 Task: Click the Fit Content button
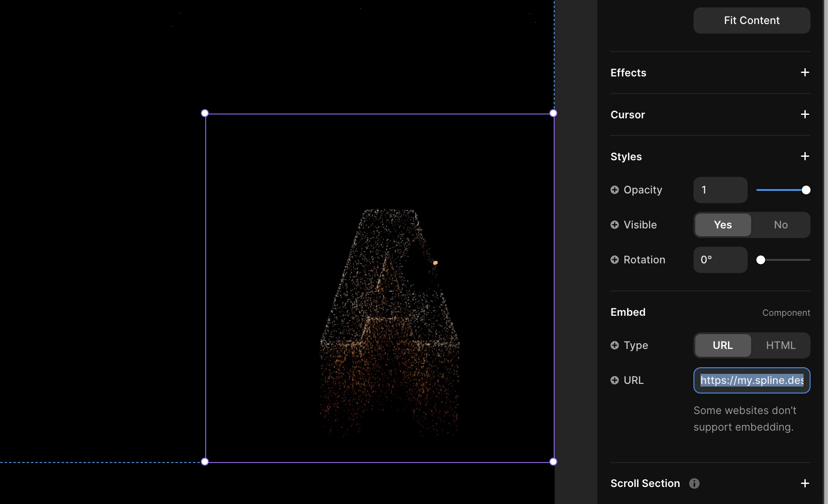pyautogui.click(x=751, y=20)
